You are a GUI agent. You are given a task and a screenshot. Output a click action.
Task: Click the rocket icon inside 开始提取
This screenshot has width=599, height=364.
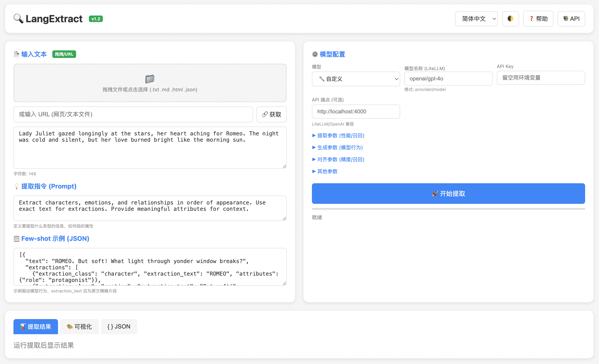tap(435, 194)
